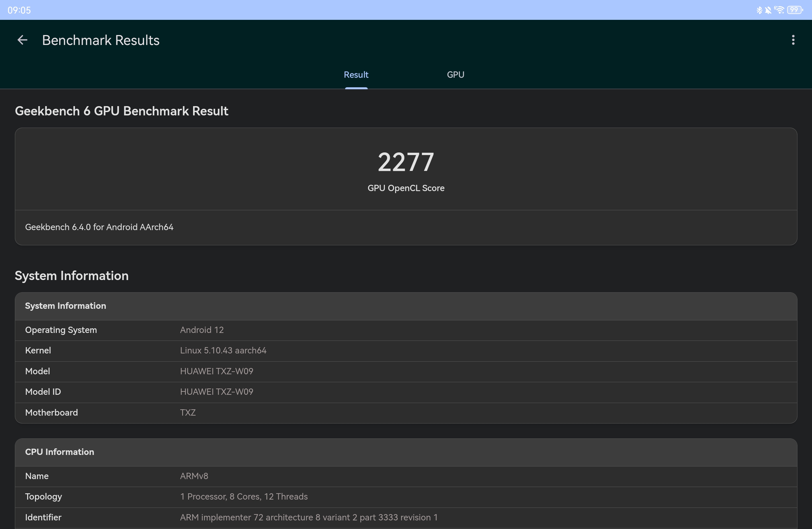Tap the Identifier row label
The image size is (812, 529).
[x=43, y=517]
